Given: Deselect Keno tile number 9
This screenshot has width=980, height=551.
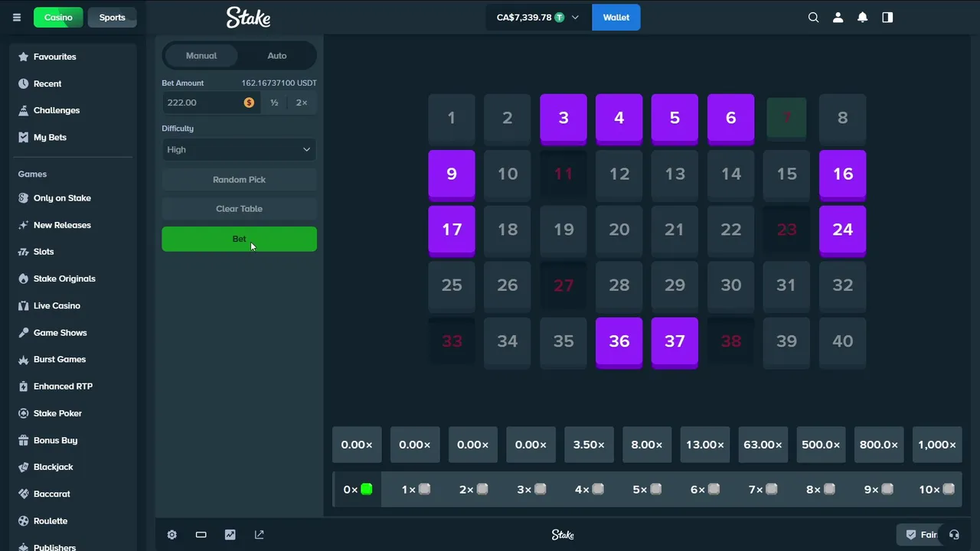Looking at the screenshot, I should pos(452,174).
